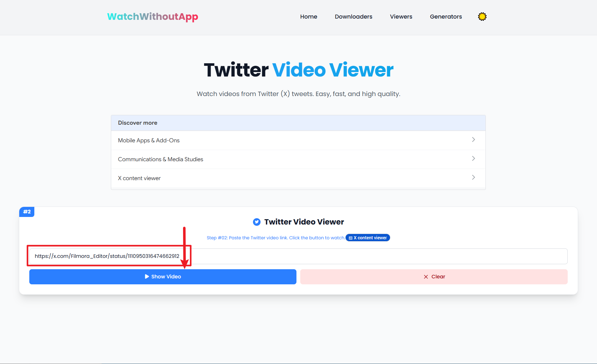Open the X content viewer list row
This screenshot has height=364, width=597.
[298, 178]
